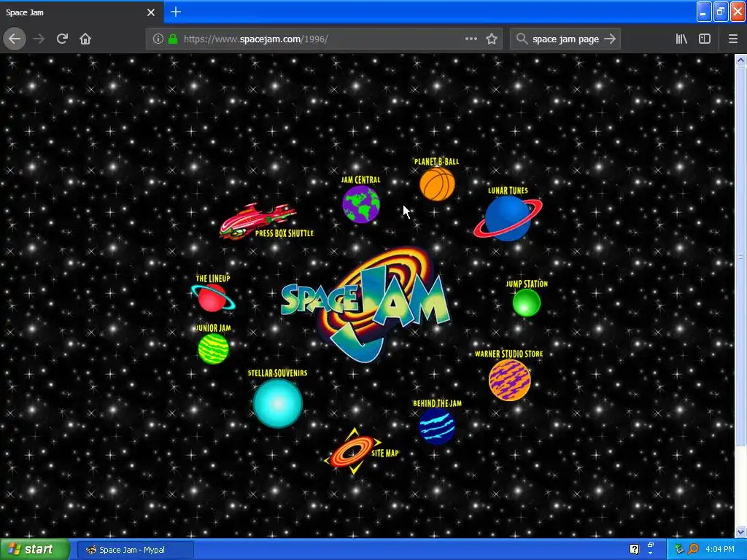
Task: Click the Space Jam center logo
Action: (x=366, y=303)
